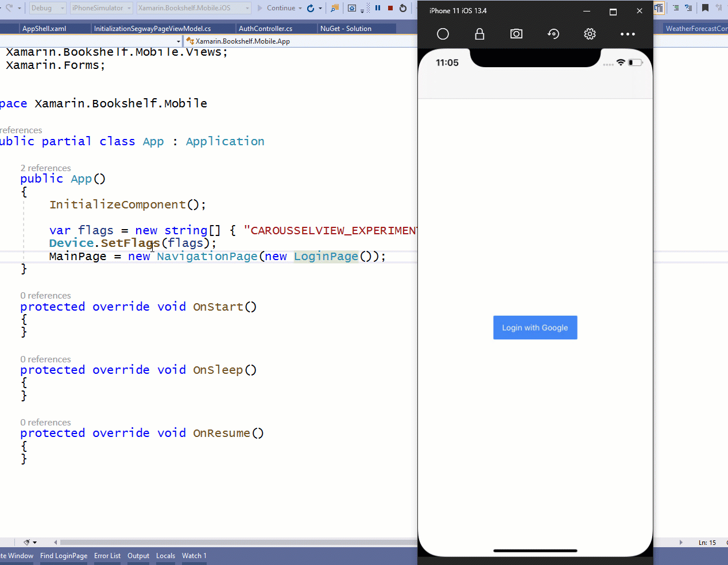Click the comment lines toolbar icon
This screenshot has width=728, height=565.
688,8
